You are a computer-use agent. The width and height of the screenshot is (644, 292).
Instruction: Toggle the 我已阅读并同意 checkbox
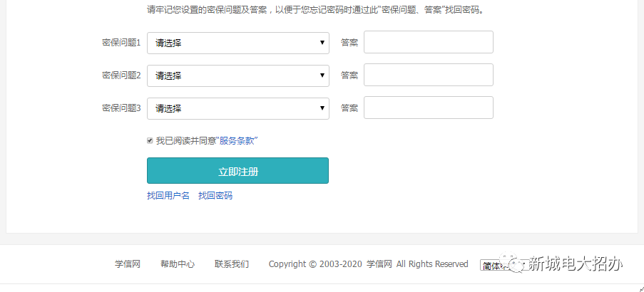(150, 141)
